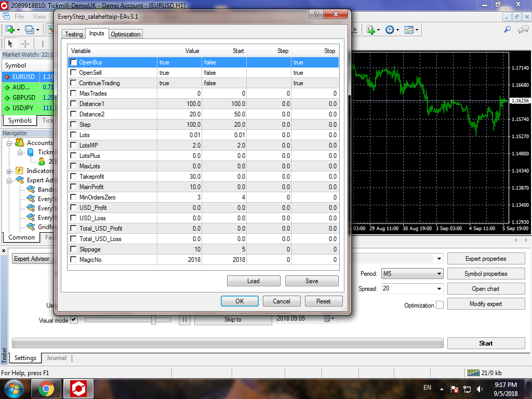Click the MetaTrader app icon in the menu bar
The width and height of the screenshot is (532, 399).
click(x=6, y=16)
